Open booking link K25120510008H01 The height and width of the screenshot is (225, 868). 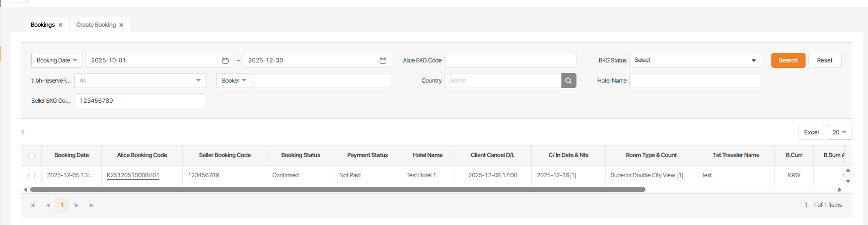133,175
